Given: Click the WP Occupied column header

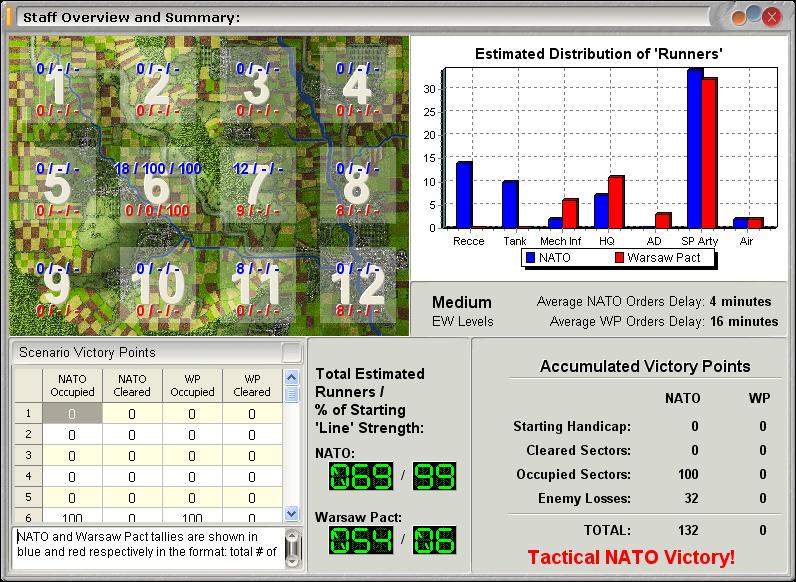Looking at the screenshot, I should point(192,385).
